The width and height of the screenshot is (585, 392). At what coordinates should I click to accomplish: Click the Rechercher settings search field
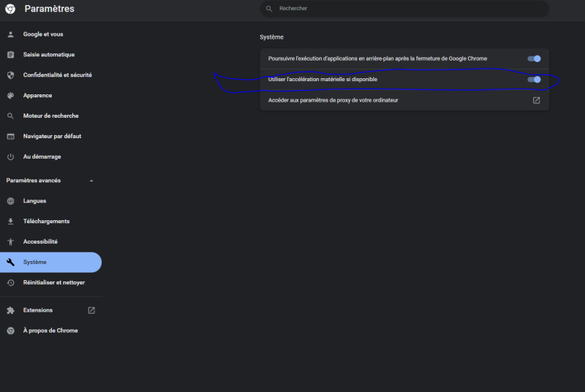pos(404,9)
